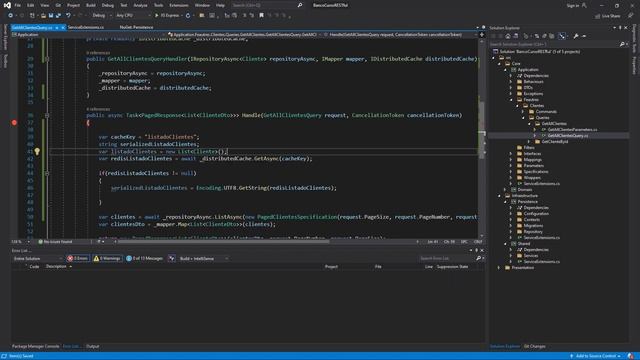The height and width of the screenshot is (360, 640).
Task: Toggle outlining at constructor line 29
Action: (x=47, y=59)
